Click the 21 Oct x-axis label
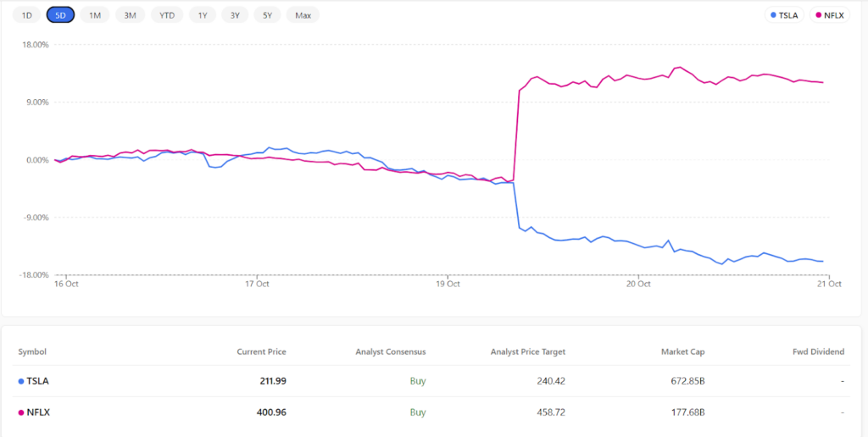Image resolution: width=868 pixels, height=437 pixels. point(830,285)
